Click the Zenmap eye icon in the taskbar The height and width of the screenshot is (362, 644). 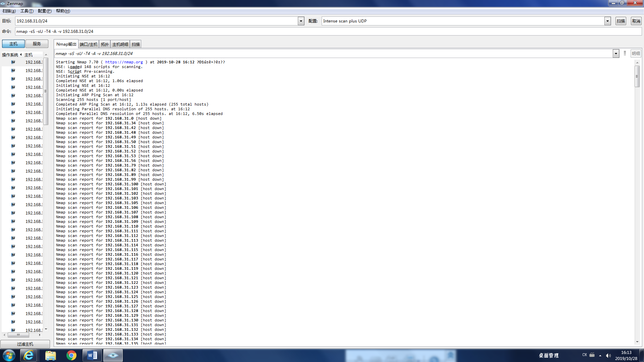(113, 355)
